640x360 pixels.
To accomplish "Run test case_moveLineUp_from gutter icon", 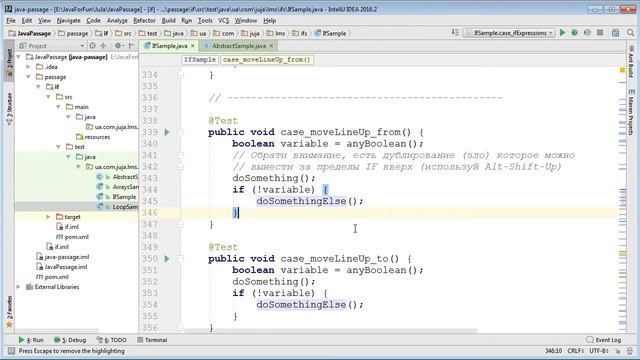I will coord(167,132).
